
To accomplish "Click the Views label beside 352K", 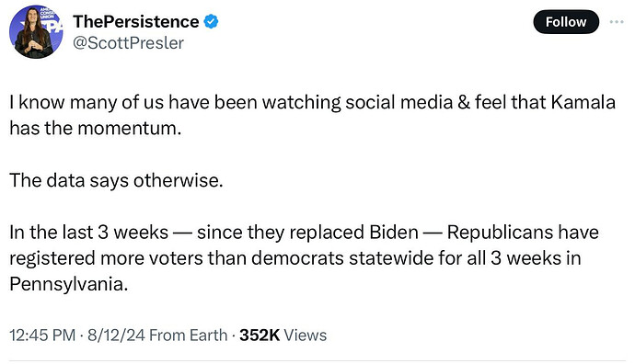I will (x=305, y=336).
